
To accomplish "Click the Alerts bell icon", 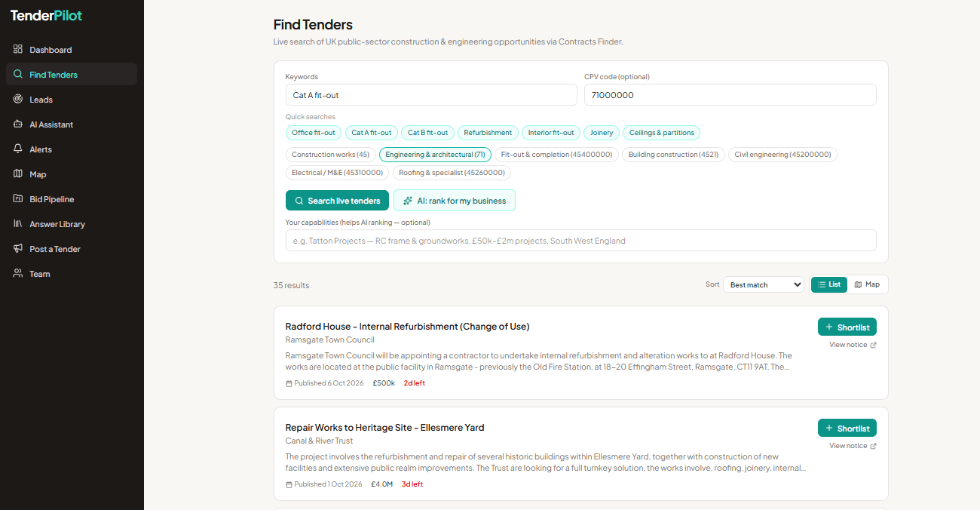I will tap(18, 149).
